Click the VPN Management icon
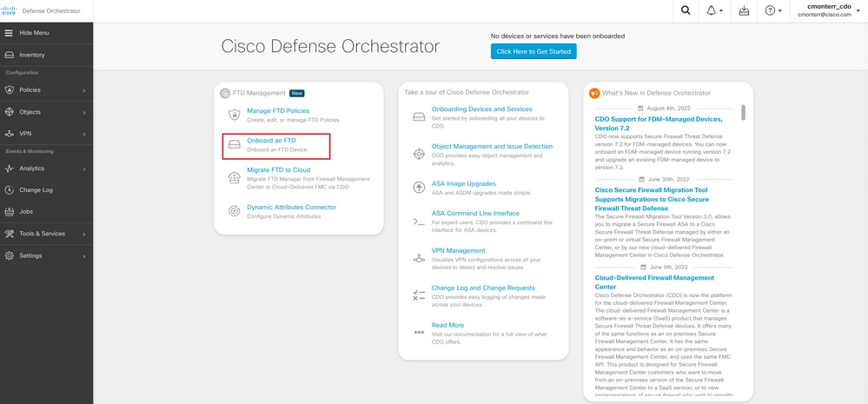This screenshot has width=868, height=404. pyautogui.click(x=419, y=258)
